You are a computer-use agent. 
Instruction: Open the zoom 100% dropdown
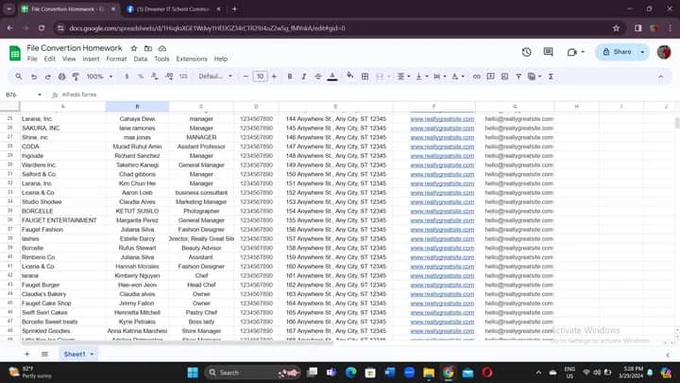pos(99,76)
